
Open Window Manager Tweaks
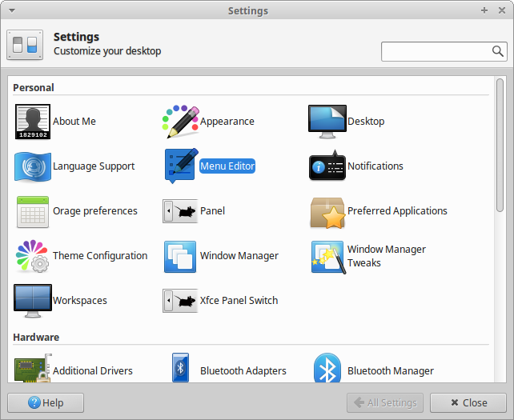click(327, 256)
